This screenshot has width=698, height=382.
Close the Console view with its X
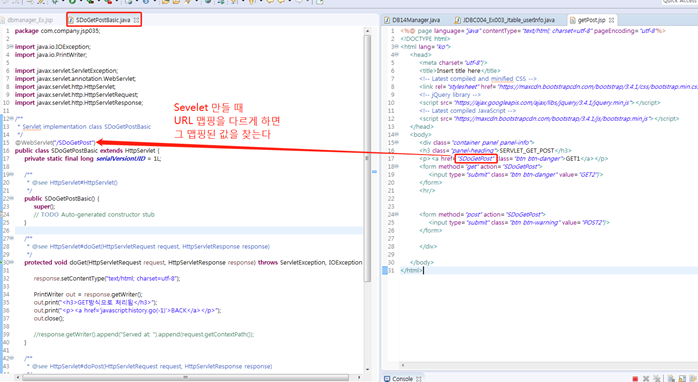click(x=418, y=379)
